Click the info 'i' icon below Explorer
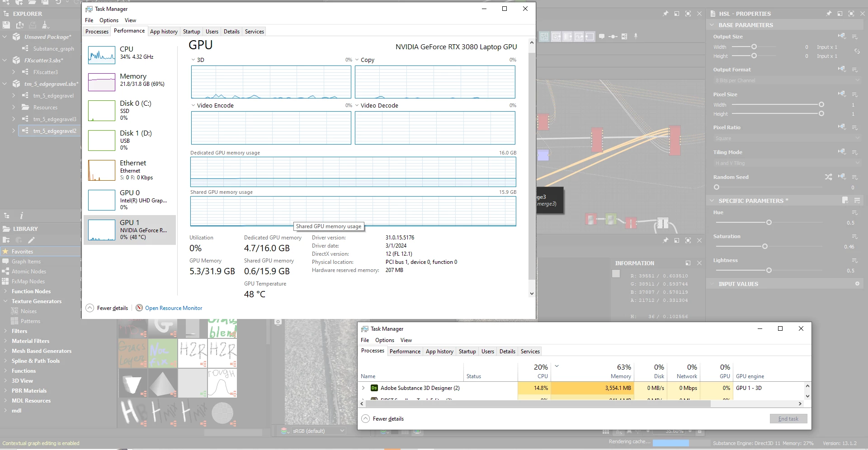The width and height of the screenshot is (868, 450). point(21,216)
